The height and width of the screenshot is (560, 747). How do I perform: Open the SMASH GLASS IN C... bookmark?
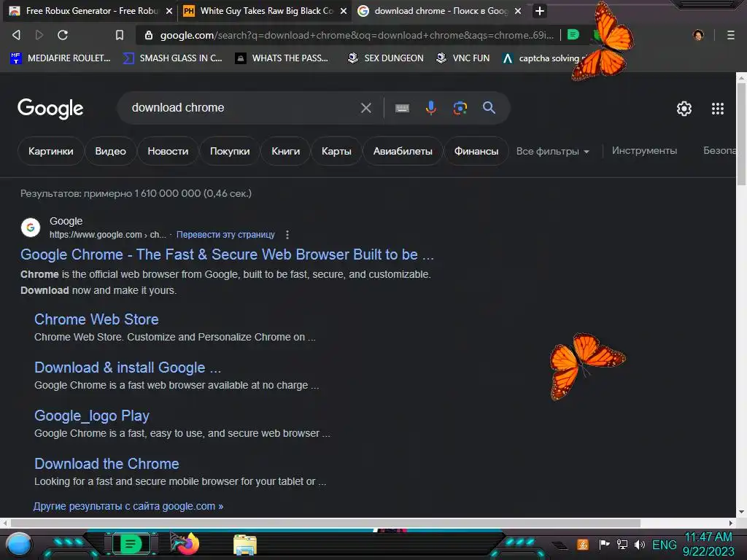pyautogui.click(x=173, y=58)
